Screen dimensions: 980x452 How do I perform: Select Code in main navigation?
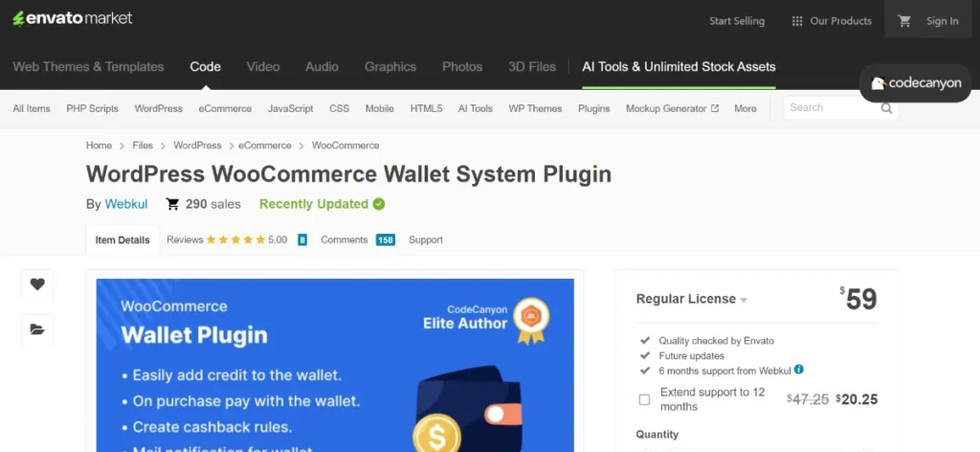205,67
